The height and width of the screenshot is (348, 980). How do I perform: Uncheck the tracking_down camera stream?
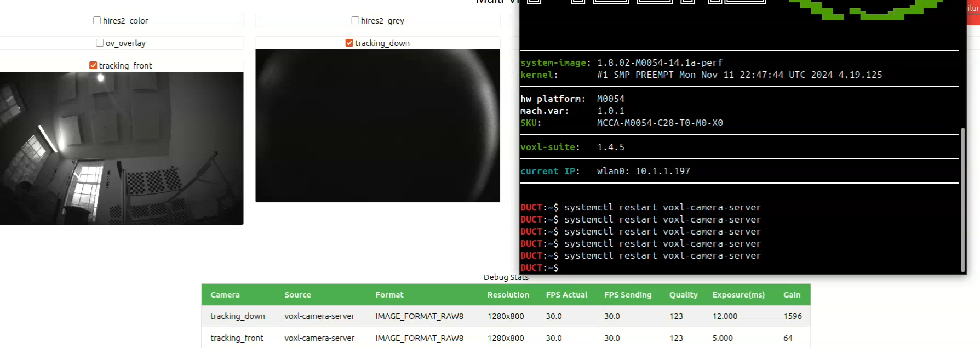349,43
